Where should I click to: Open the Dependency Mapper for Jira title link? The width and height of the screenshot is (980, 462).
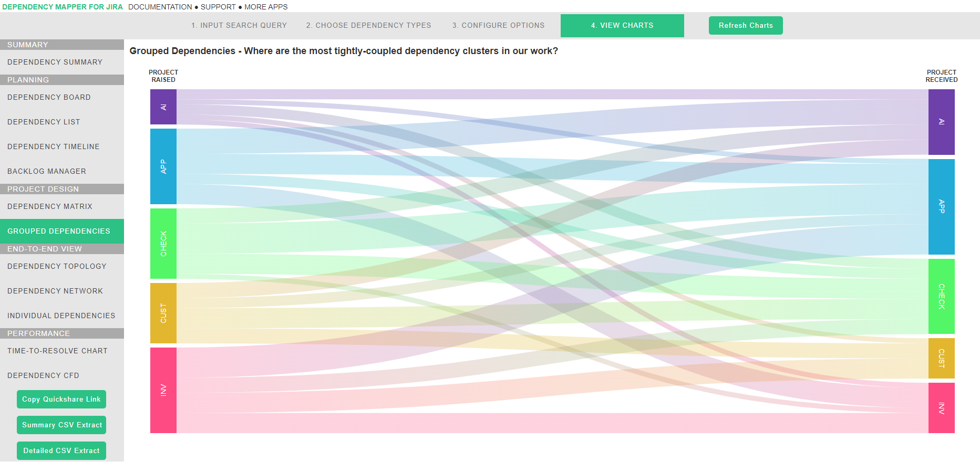pos(63,7)
